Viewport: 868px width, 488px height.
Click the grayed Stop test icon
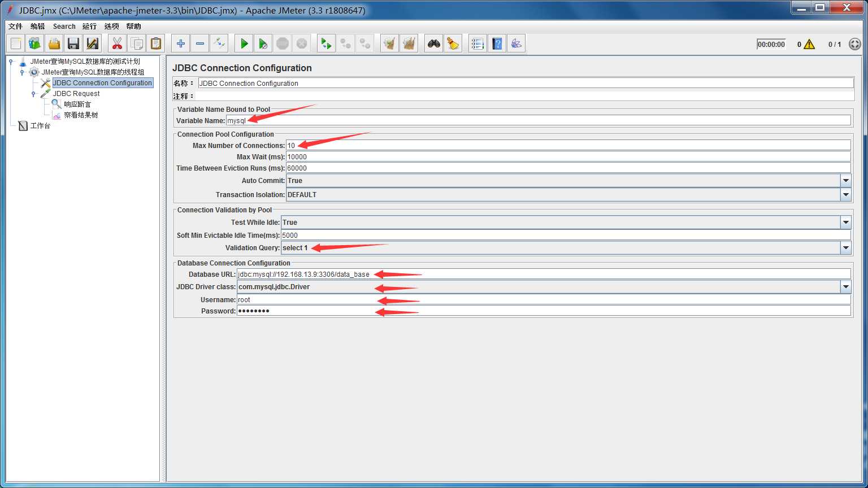click(x=283, y=43)
